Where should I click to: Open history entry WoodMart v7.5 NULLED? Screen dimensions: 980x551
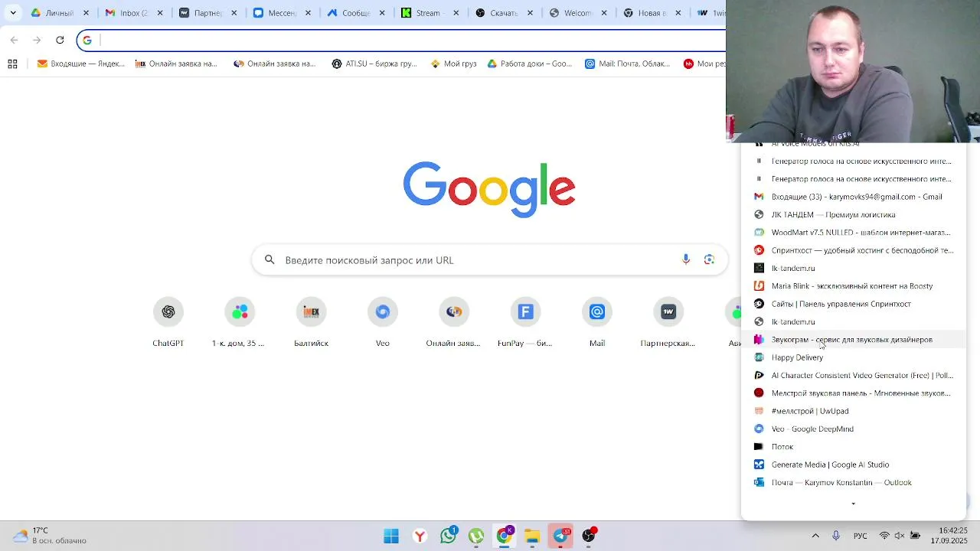click(x=853, y=233)
